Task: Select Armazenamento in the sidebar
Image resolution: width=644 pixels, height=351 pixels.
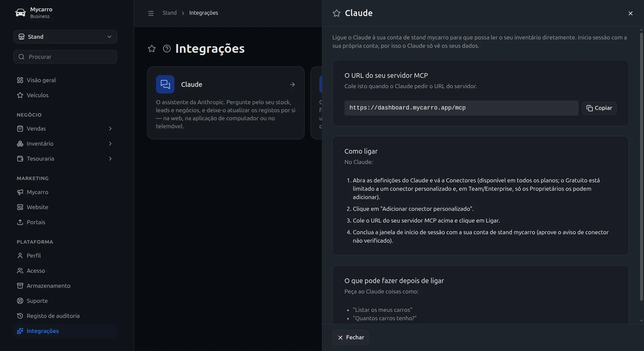Action: click(65, 286)
